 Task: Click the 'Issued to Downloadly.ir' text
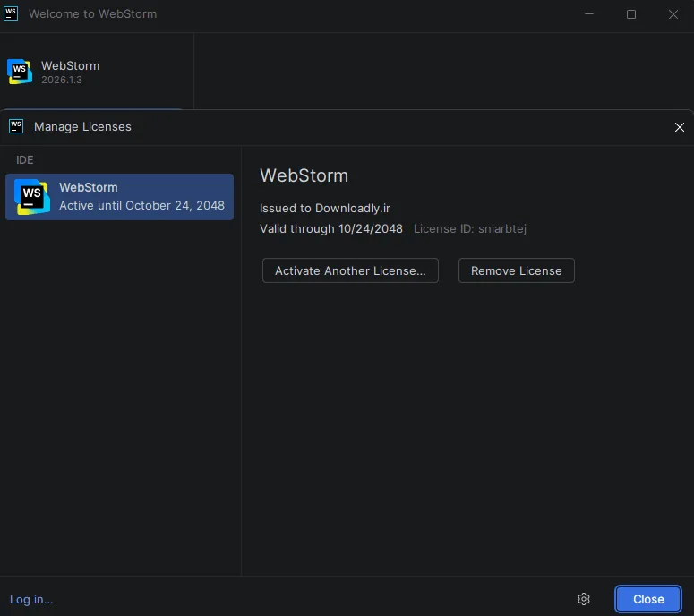pyautogui.click(x=324, y=208)
